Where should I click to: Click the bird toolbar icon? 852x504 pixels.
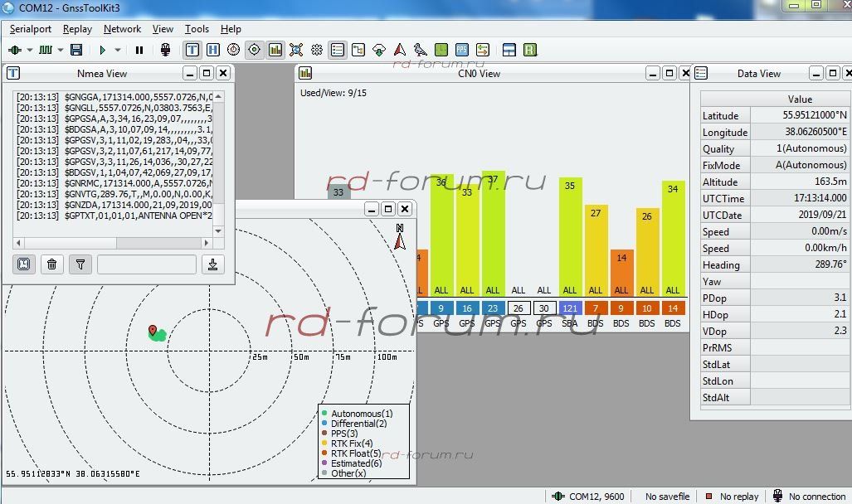tap(421, 50)
